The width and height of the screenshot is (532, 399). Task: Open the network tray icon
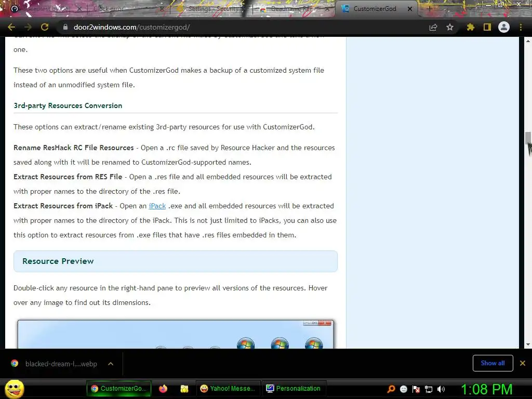pyautogui.click(x=429, y=389)
